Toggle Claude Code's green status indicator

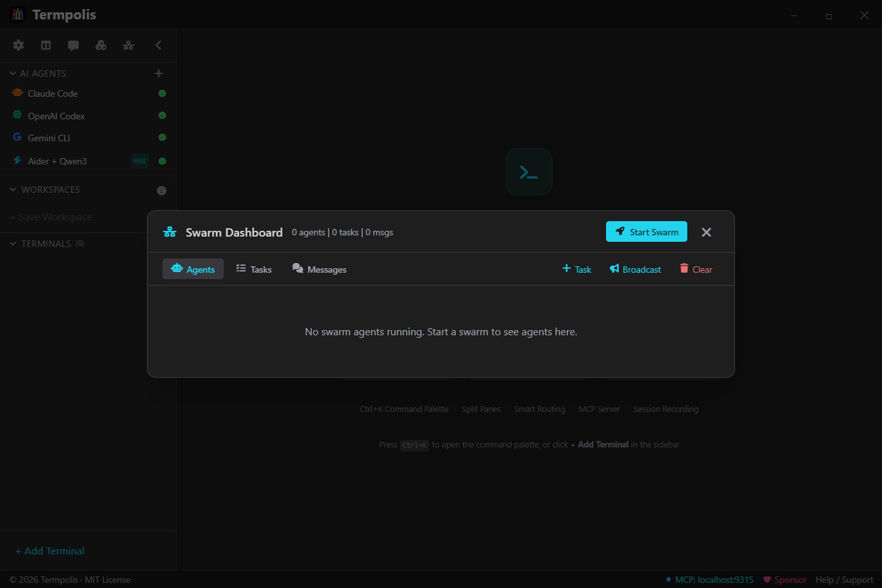(161, 93)
